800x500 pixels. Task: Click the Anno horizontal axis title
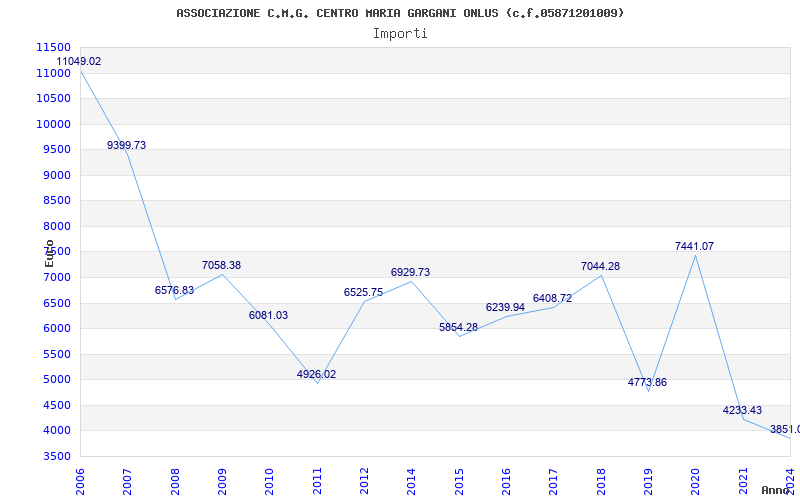click(776, 490)
